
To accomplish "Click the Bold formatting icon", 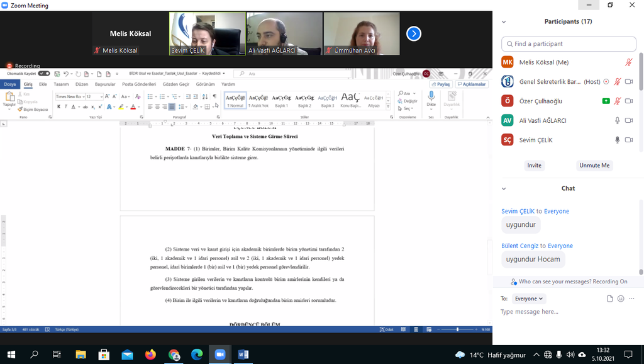I will tap(58, 106).
